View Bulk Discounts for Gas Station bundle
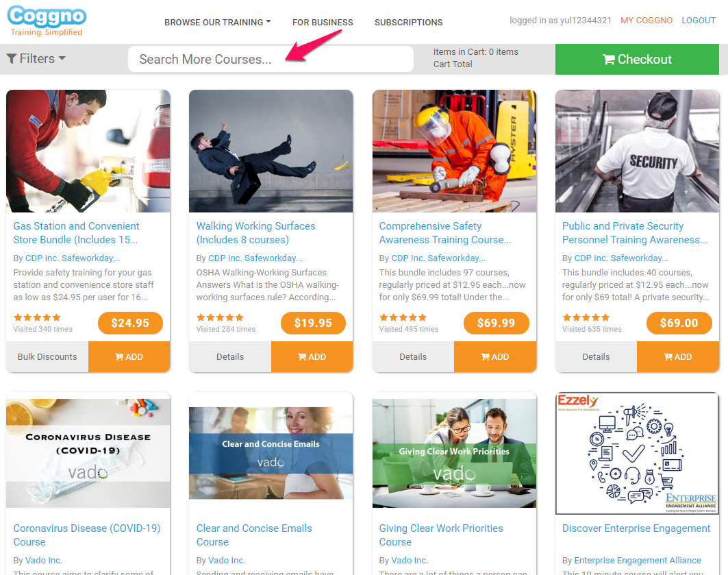The image size is (728, 575). (x=47, y=356)
